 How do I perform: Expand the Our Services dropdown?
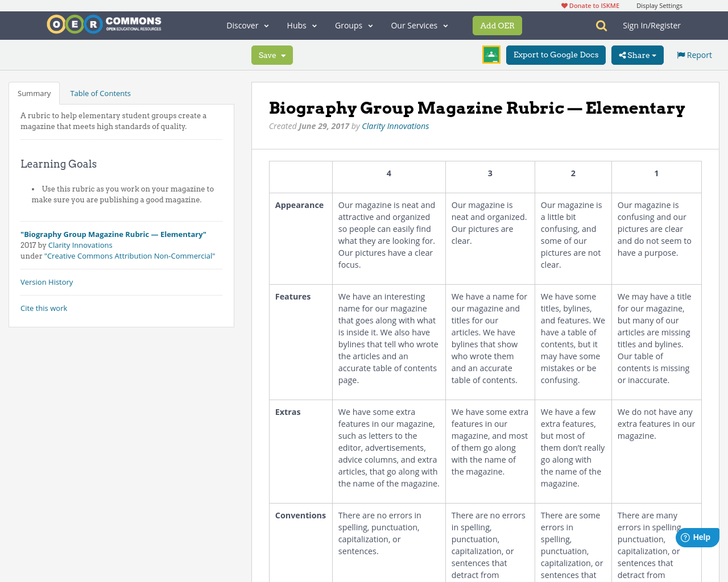[419, 25]
